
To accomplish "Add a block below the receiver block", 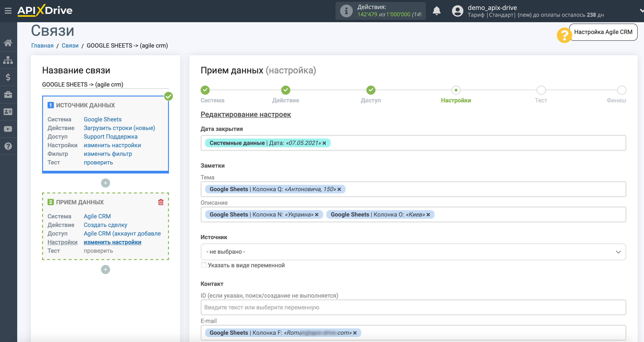I will point(106,270).
